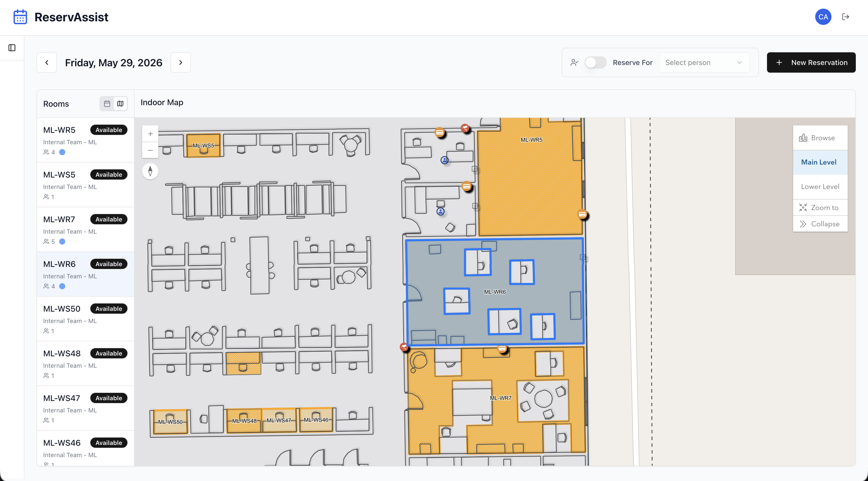This screenshot has width=868, height=481.
Task: Zoom out on the indoor map
Action: coord(150,150)
